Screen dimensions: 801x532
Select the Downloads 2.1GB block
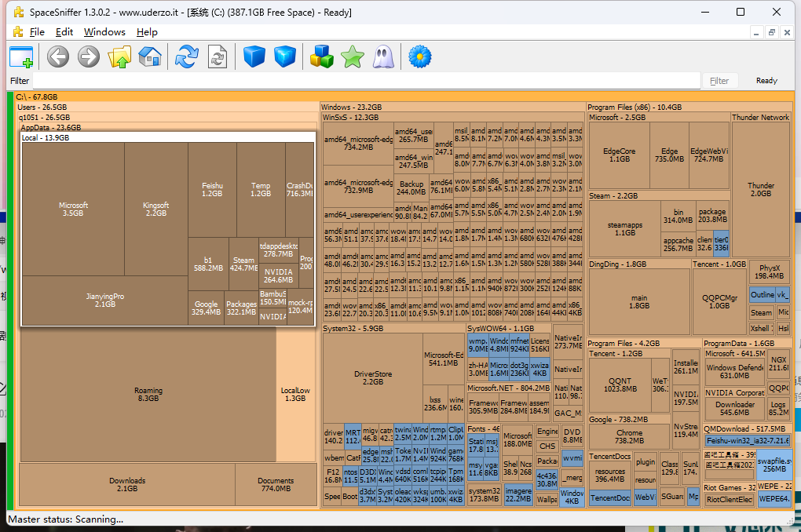127,484
